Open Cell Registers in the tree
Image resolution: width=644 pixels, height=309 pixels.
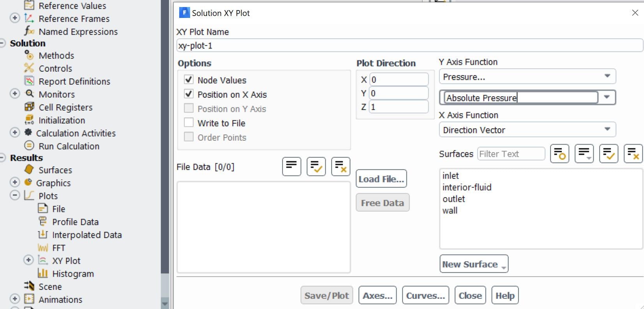(65, 108)
